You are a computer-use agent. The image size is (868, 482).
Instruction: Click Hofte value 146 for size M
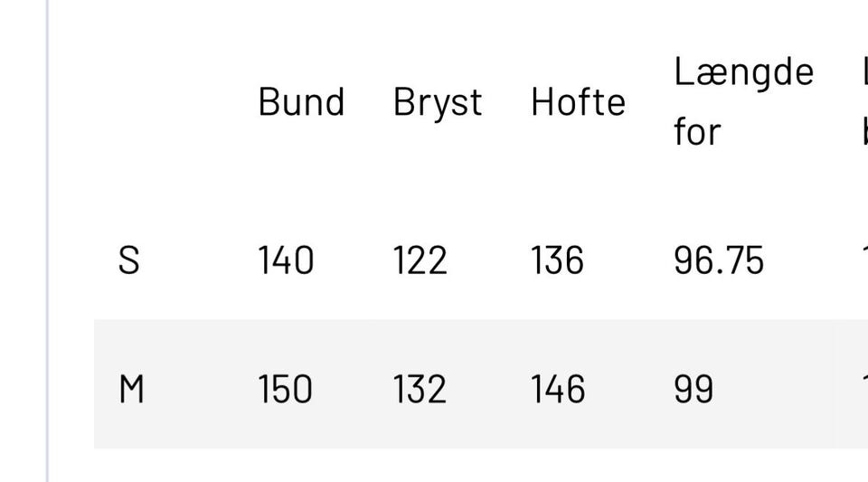pyautogui.click(x=558, y=389)
